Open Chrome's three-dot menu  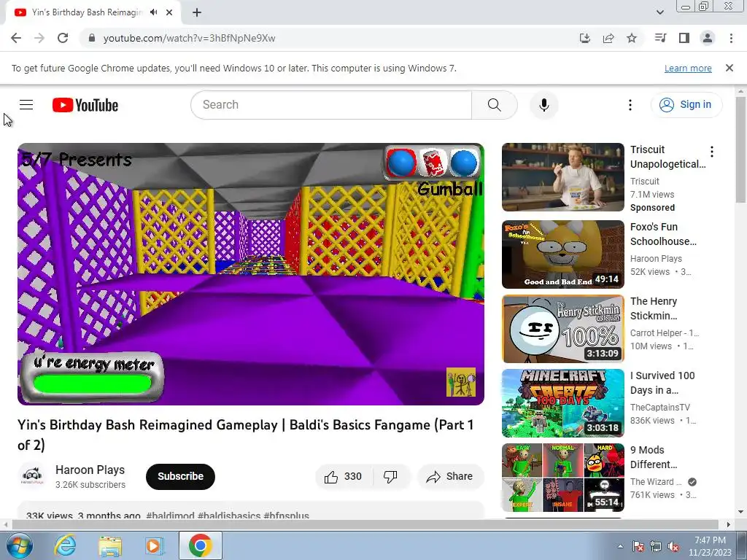point(731,38)
